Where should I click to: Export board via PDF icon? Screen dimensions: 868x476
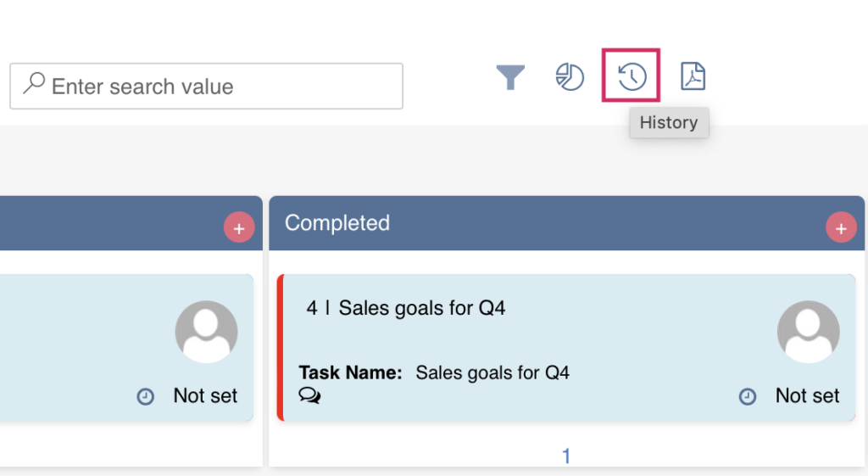693,76
